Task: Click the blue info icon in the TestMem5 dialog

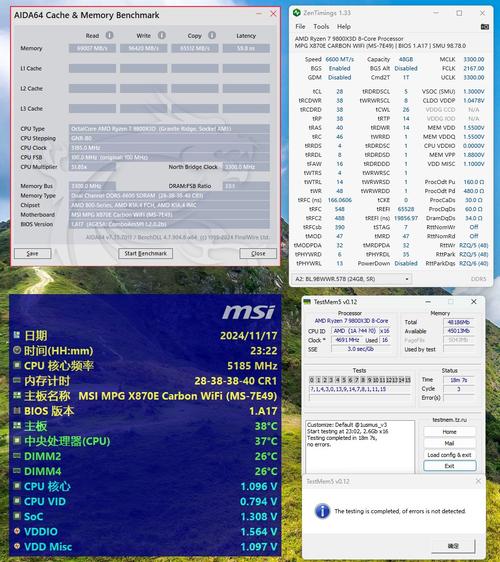Action: point(322,511)
